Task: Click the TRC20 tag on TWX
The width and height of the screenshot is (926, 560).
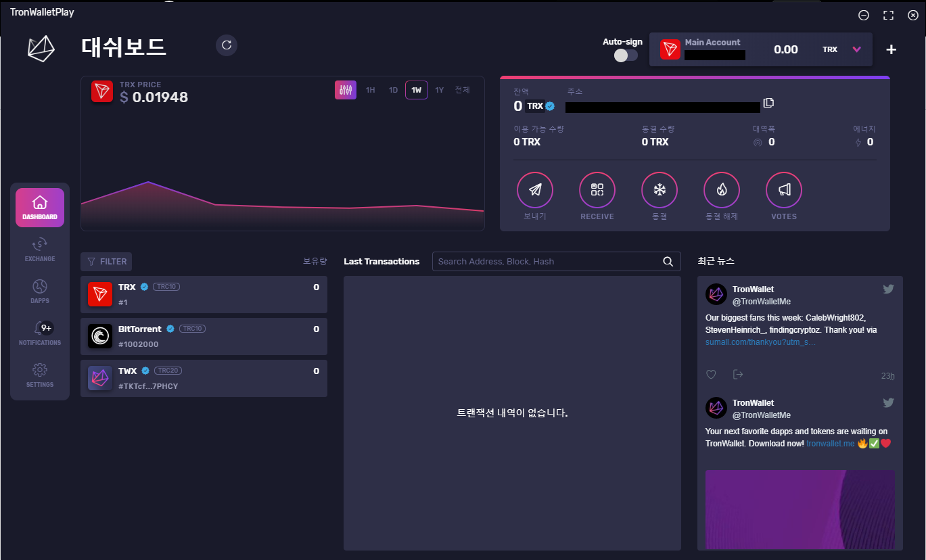Action: pyautogui.click(x=168, y=371)
